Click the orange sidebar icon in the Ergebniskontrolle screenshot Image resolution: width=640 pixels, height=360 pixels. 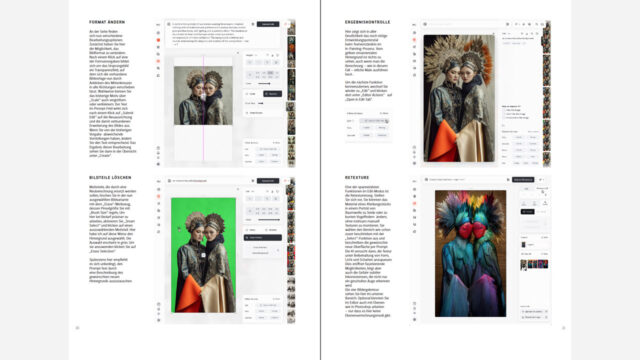pyautogui.click(x=414, y=40)
